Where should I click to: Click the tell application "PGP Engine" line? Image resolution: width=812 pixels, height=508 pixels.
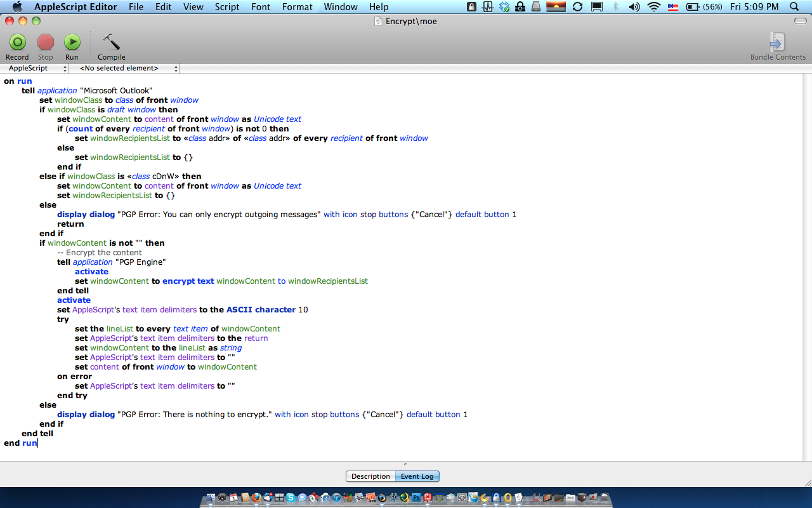click(x=112, y=262)
